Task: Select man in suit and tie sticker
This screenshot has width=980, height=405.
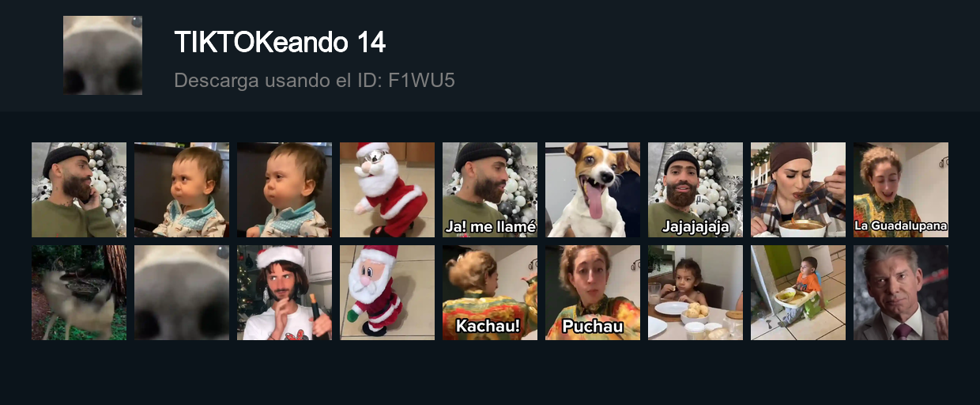Action: (x=901, y=293)
